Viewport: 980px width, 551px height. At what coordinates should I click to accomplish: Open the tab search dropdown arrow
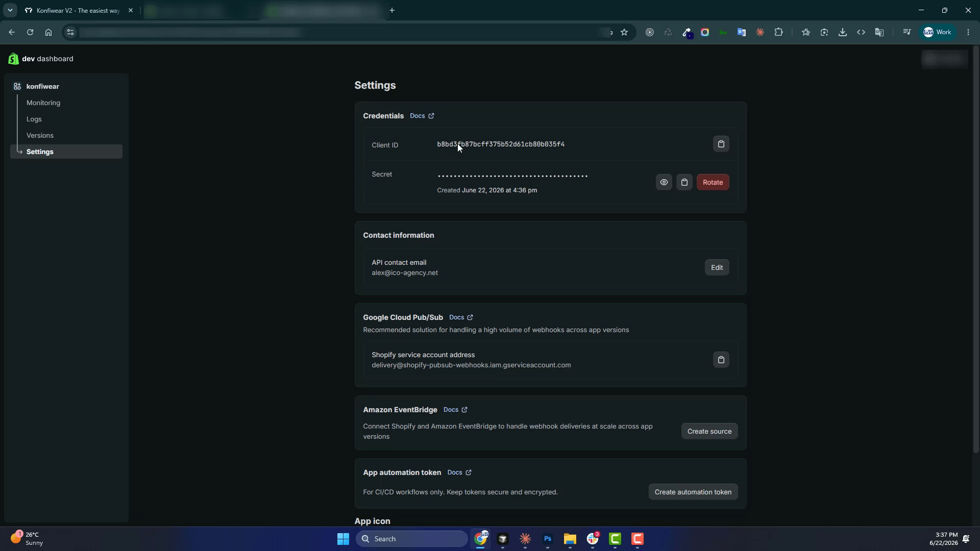point(10,10)
